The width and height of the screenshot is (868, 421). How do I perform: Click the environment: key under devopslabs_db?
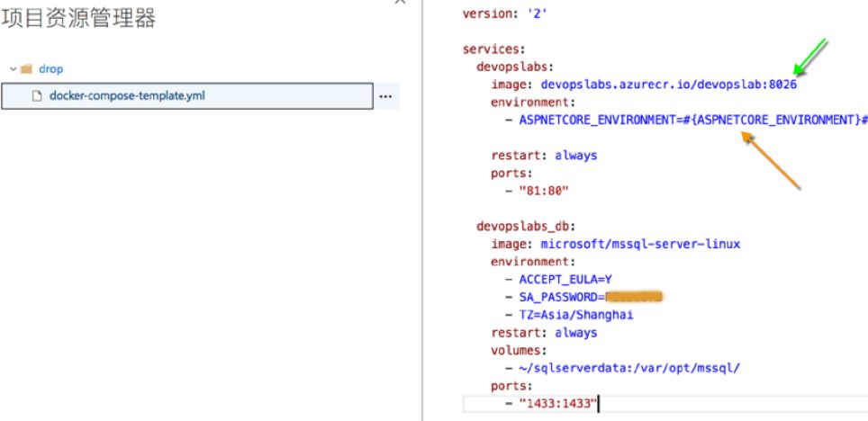coord(532,262)
